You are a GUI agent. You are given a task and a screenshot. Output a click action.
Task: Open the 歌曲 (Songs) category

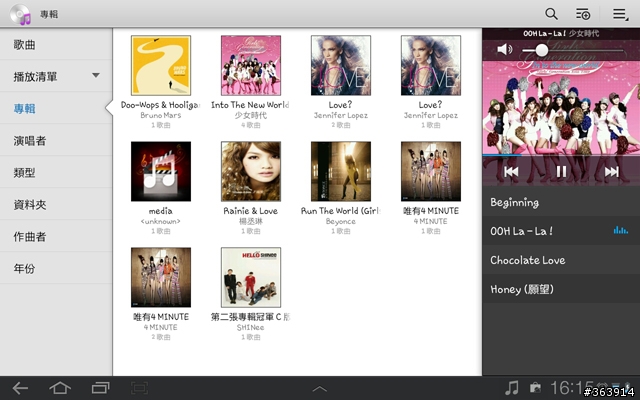coord(56,44)
